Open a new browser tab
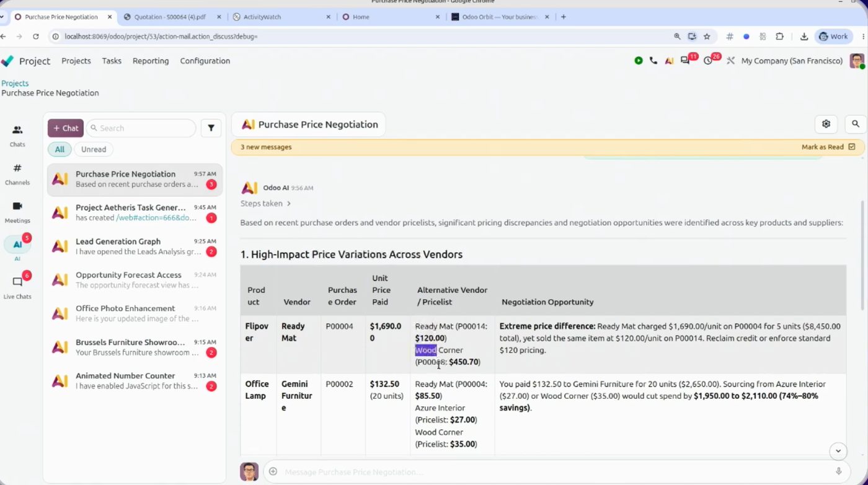Viewport: 868px width, 485px height. click(564, 17)
